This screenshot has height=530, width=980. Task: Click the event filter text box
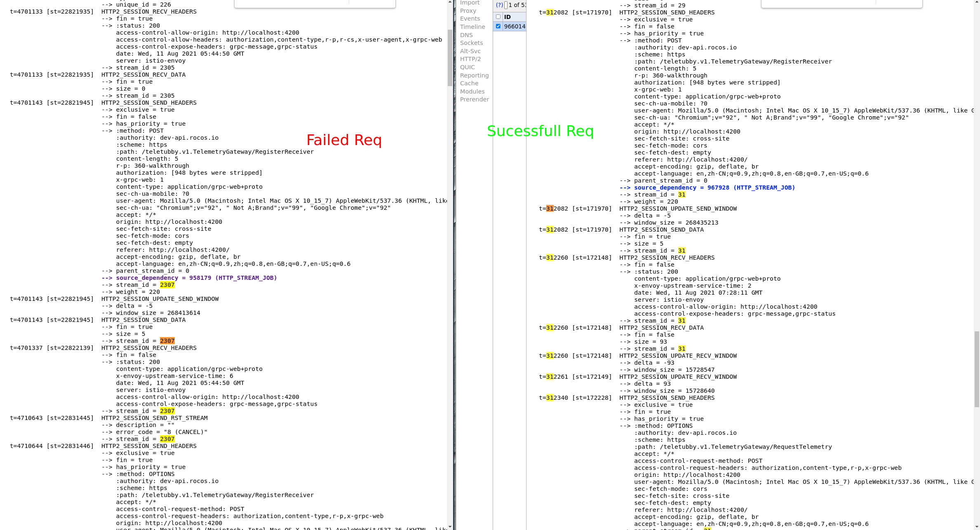(x=506, y=5)
